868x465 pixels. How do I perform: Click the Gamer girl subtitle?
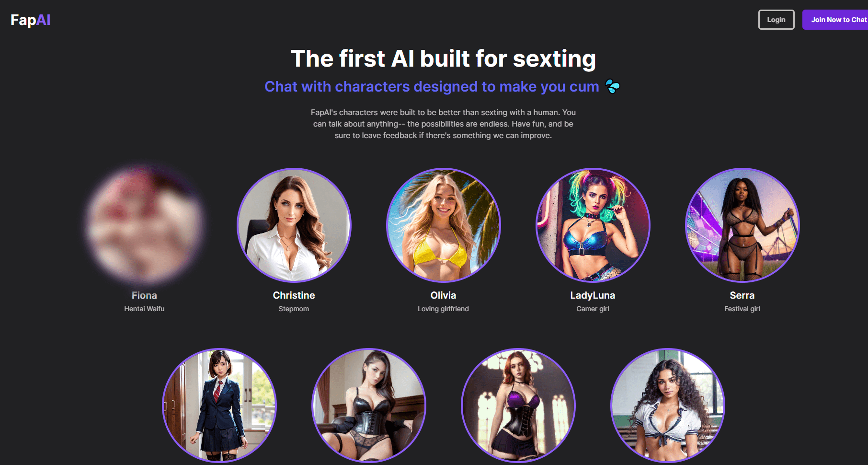pos(593,309)
